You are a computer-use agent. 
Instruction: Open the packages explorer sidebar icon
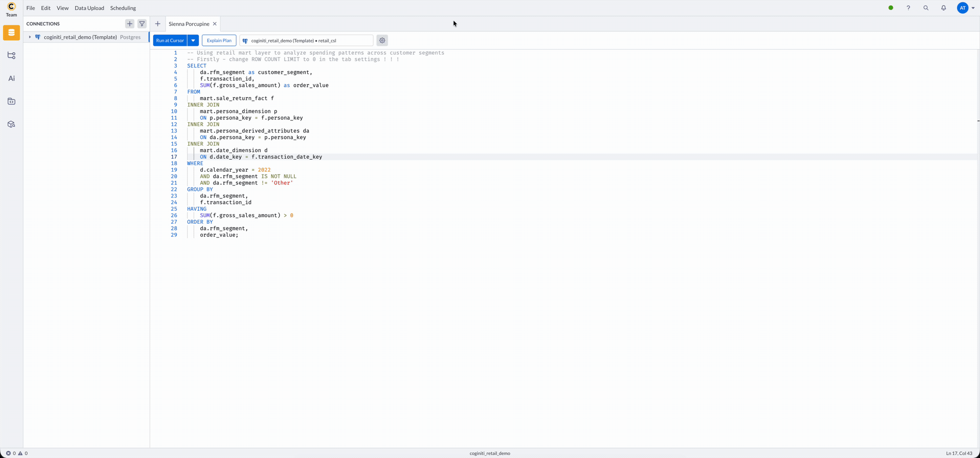coord(11,124)
